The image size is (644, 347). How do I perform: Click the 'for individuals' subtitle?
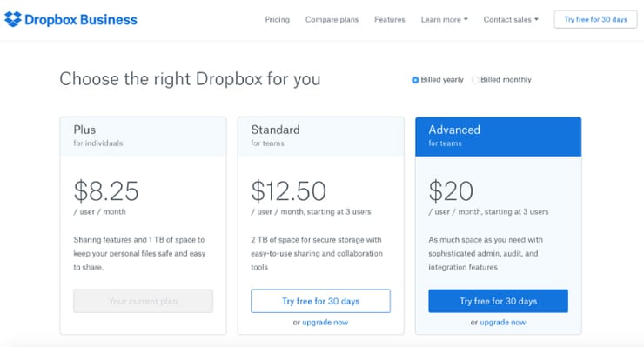click(98, 143)
